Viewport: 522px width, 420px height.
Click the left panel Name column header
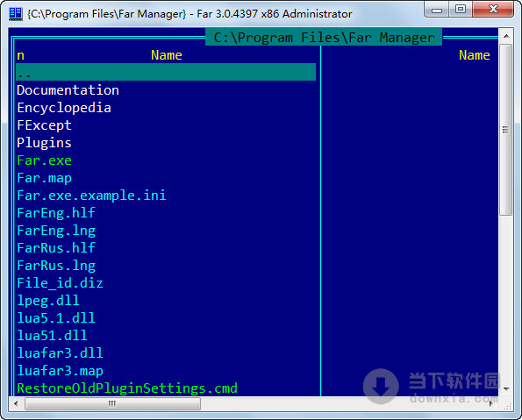[167, 55]
